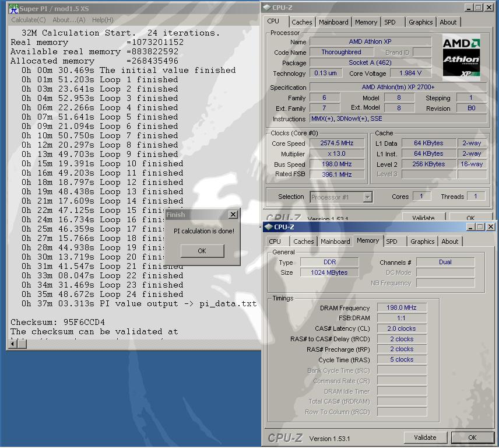This screenshot has height=448, width=499.
Task: Click OK button in back CPU-Z window
Action: [470, 217]
